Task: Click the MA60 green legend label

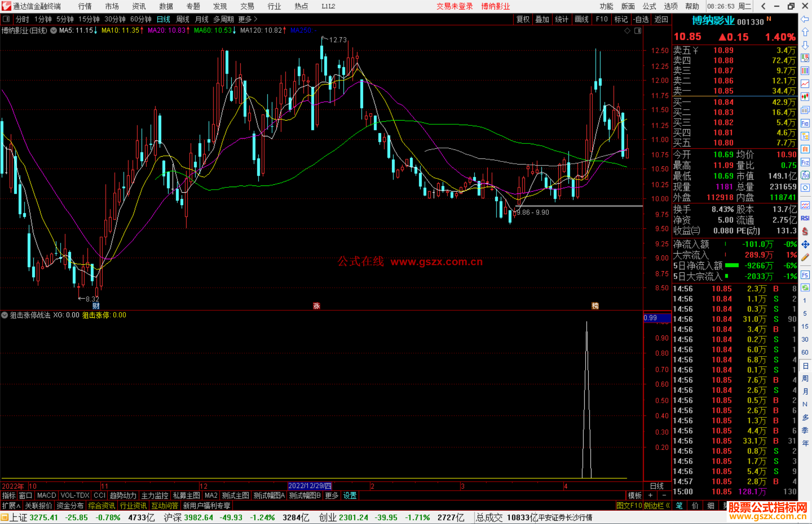Action: (x=215, y=30)
